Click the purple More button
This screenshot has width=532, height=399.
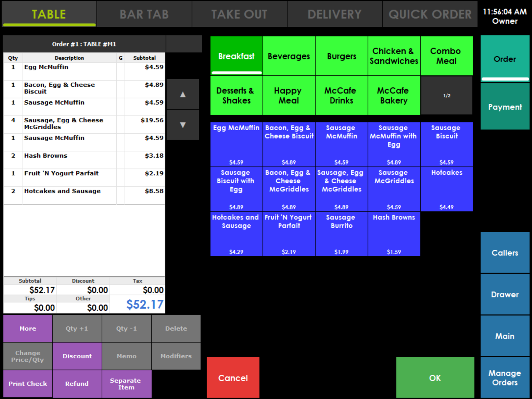28,329
